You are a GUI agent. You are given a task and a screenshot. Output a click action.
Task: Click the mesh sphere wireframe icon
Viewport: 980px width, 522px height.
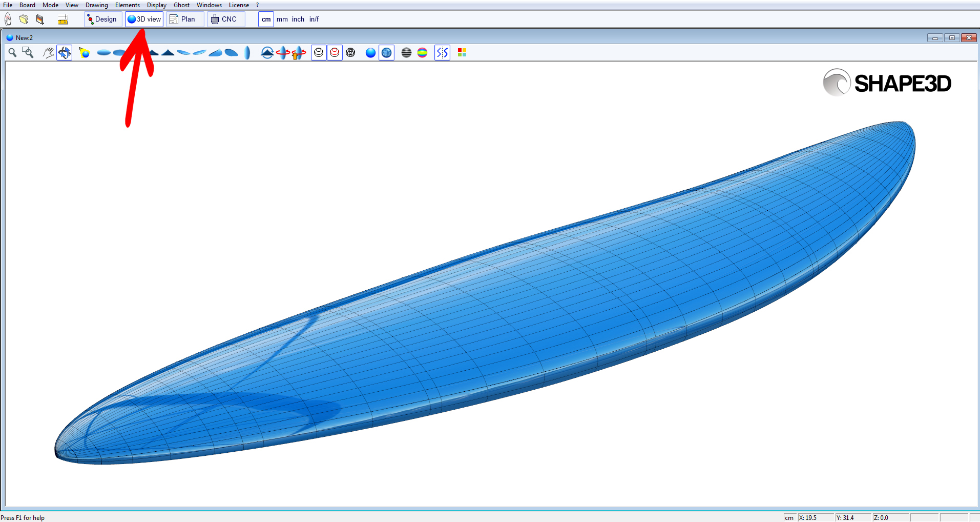click(x=350, y=52)
